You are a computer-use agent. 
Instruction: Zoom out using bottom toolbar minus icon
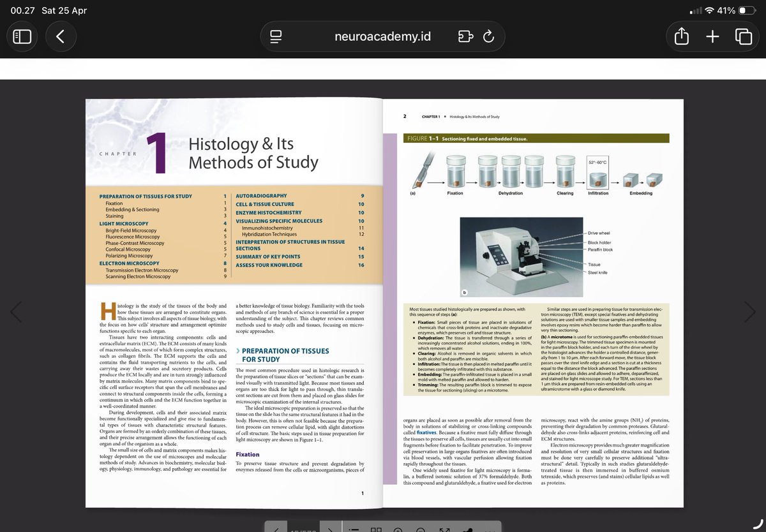tap(421, 529)
